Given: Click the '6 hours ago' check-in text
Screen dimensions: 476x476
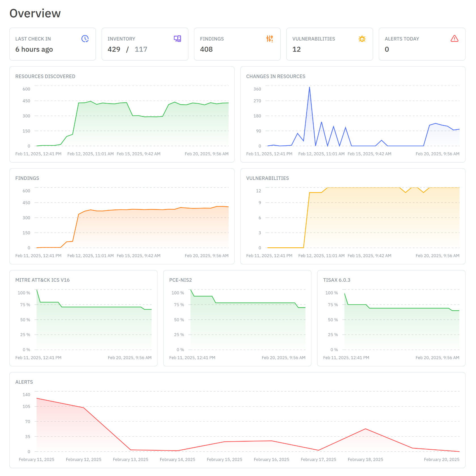Looking at the screenshot, I should point(34,49).
